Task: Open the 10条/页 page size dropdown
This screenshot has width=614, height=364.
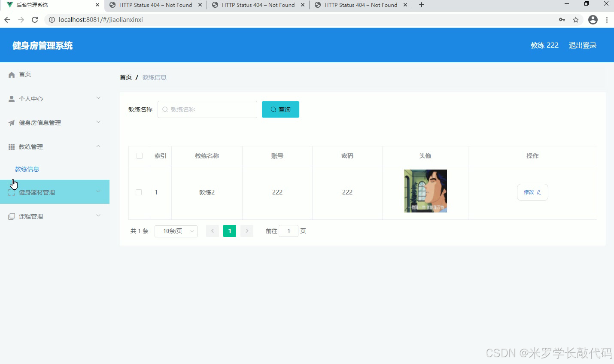Action: (176, 231)
